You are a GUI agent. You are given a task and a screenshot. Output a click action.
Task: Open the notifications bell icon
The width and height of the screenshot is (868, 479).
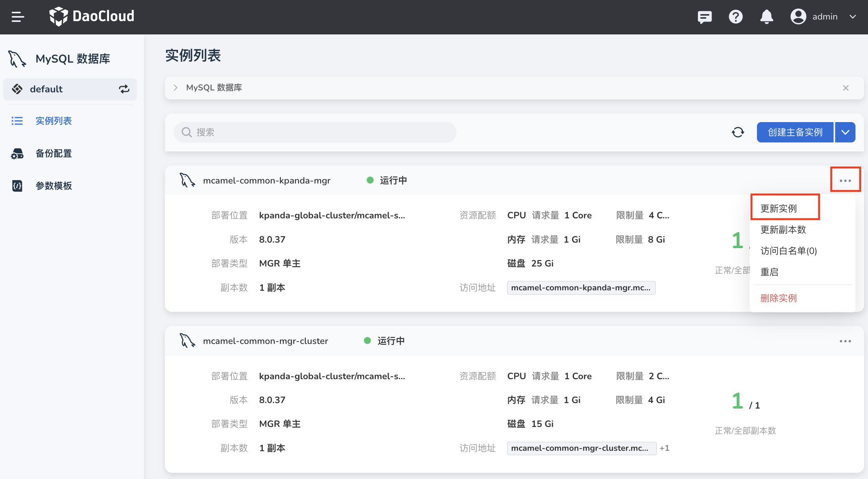(766, 17)
